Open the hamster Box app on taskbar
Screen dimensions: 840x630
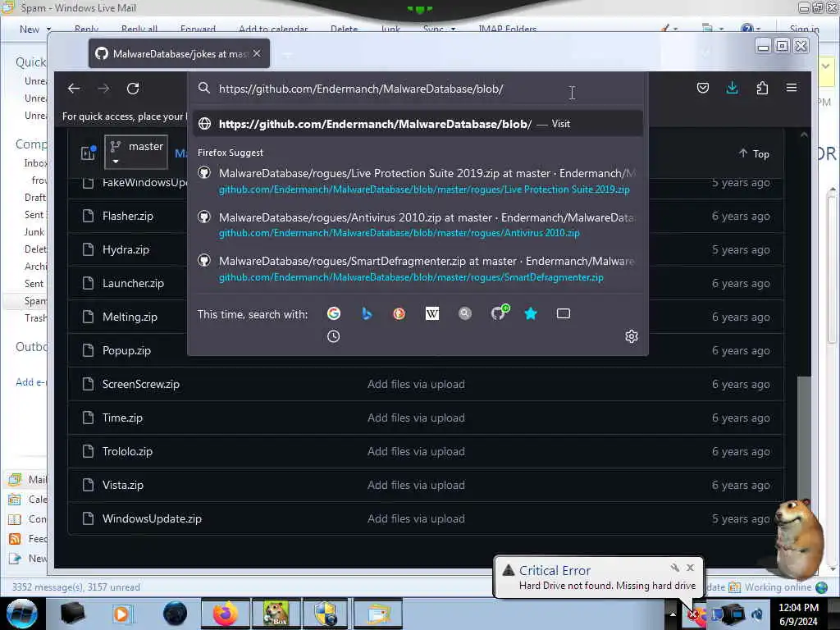point(276,614)
